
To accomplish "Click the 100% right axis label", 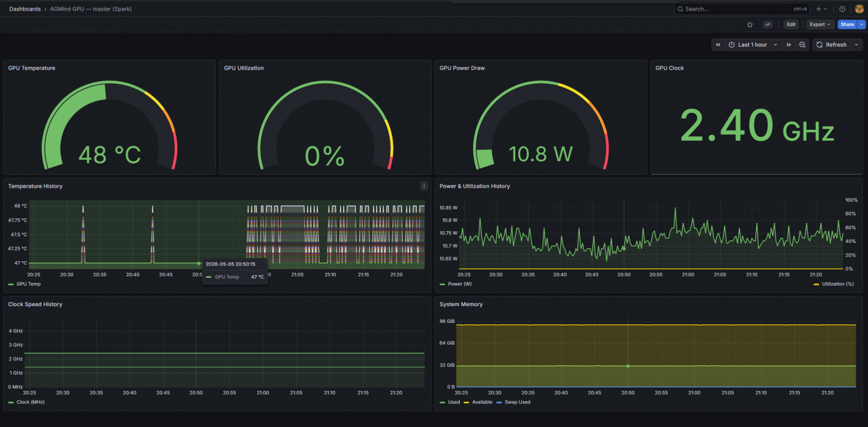I will 851,200.
